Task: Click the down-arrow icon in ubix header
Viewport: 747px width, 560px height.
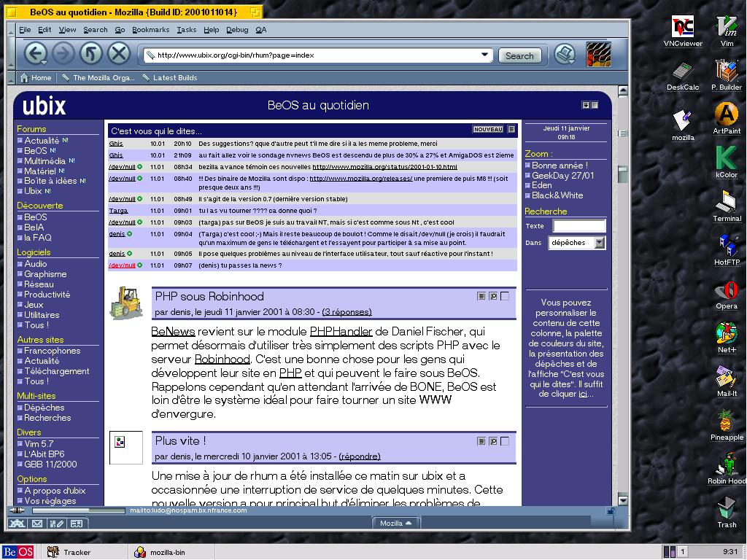Action: [586, 105]
